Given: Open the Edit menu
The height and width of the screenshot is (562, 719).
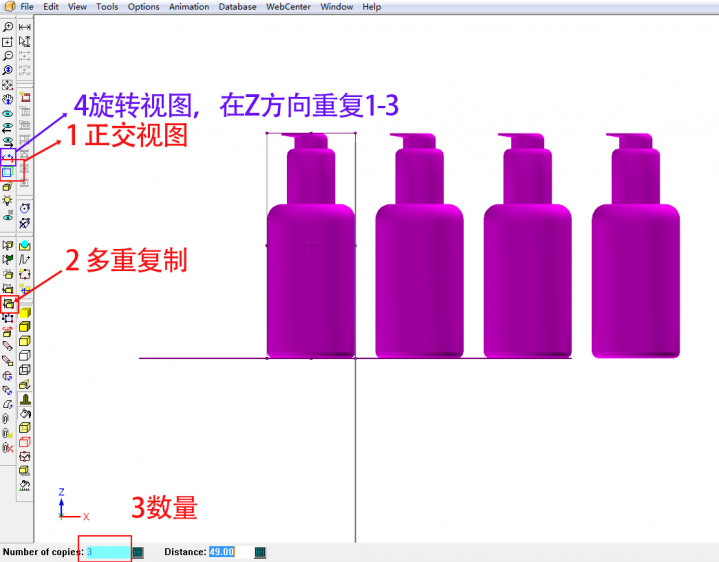Looking at the screenshot, I should pyautogui.click(x=51, y=7).
